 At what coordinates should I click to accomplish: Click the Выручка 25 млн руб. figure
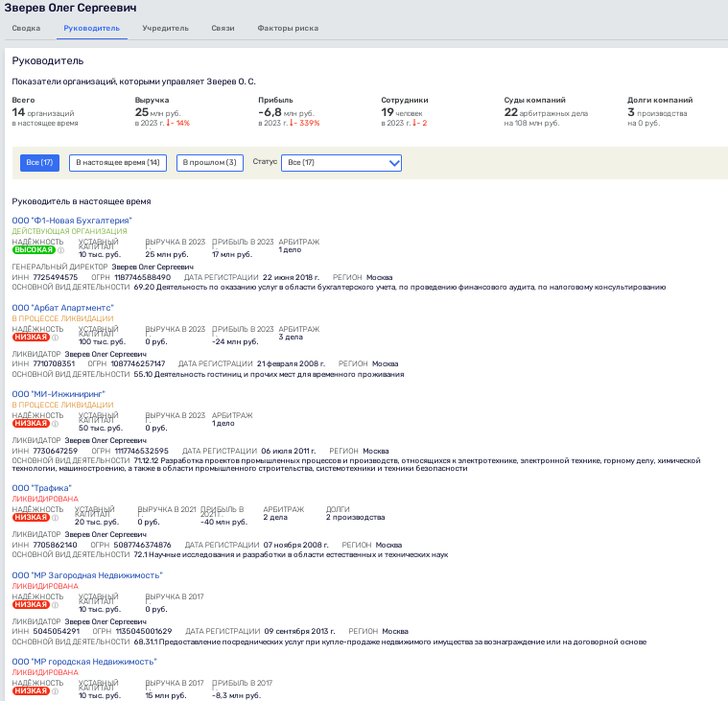tap(157, 113)
